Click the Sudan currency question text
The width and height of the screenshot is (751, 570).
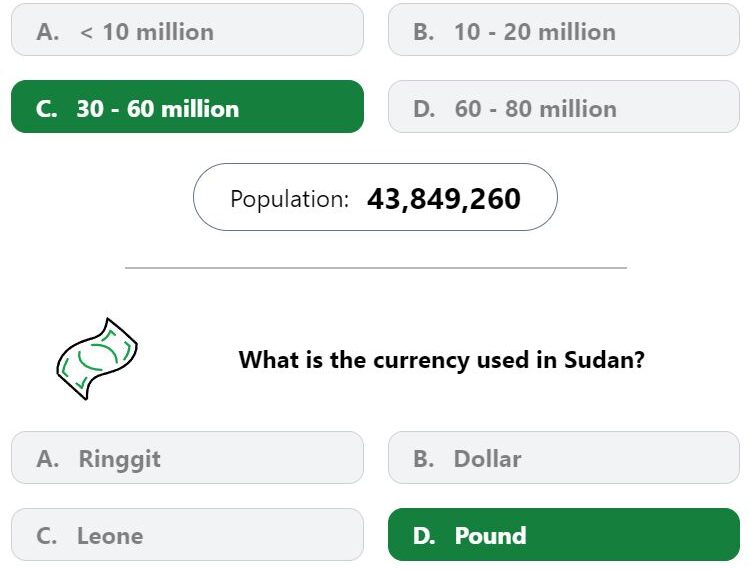[442, 360]
